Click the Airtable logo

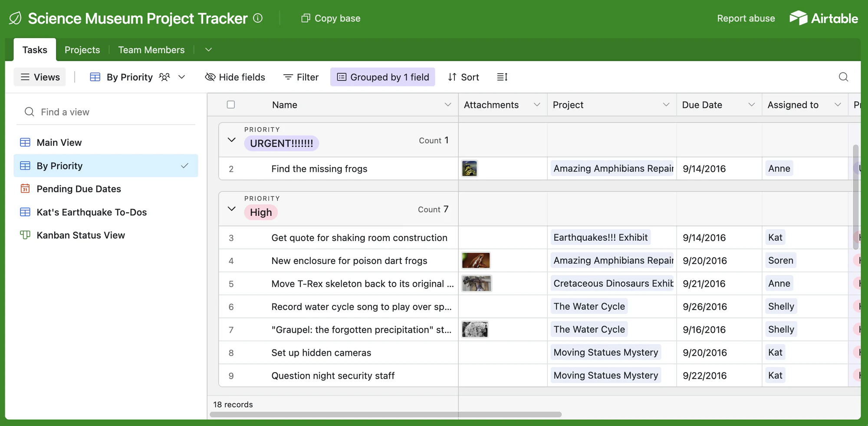[823, 18]
